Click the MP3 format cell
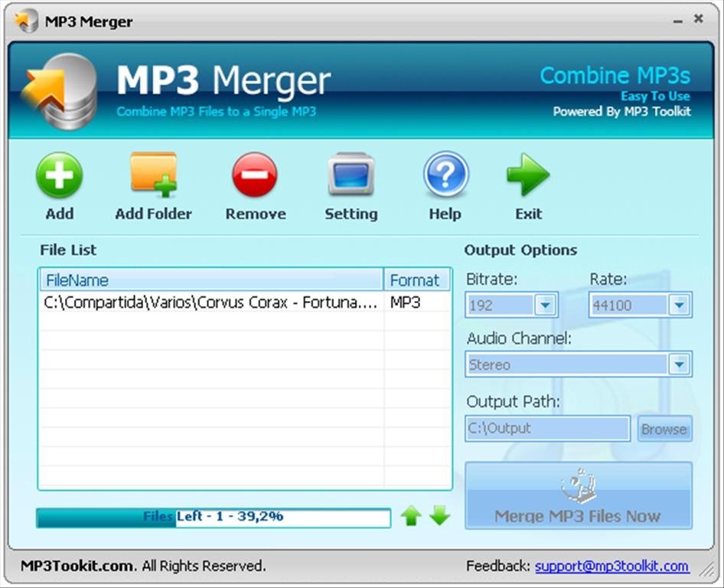 click(406, 302)
